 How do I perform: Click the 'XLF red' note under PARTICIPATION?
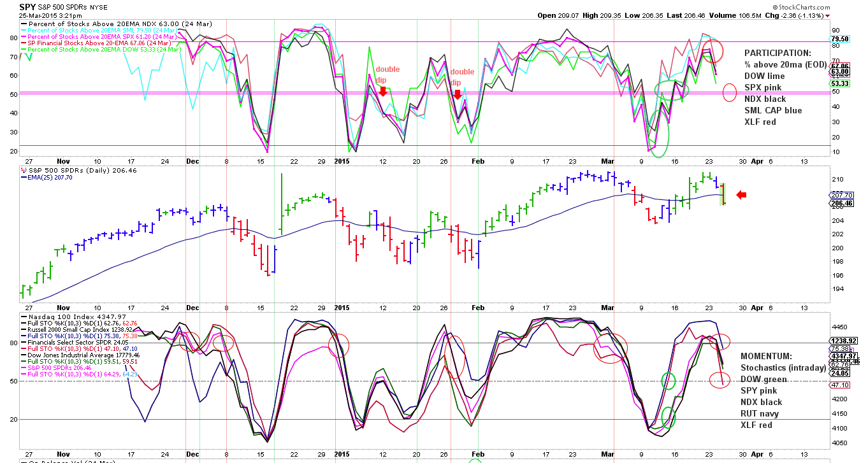(x=760, y=122)
